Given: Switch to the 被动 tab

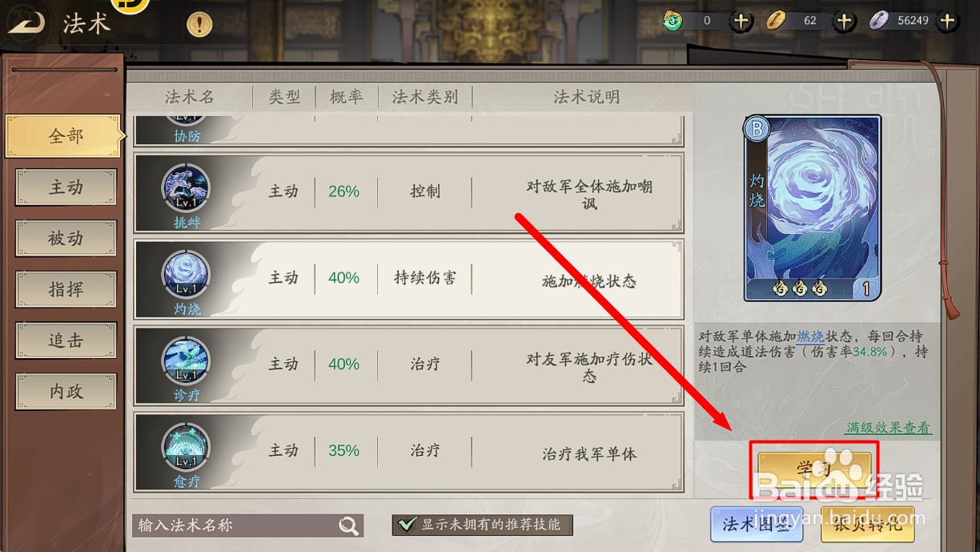Looking at the screenshot, I should [66, 239].
